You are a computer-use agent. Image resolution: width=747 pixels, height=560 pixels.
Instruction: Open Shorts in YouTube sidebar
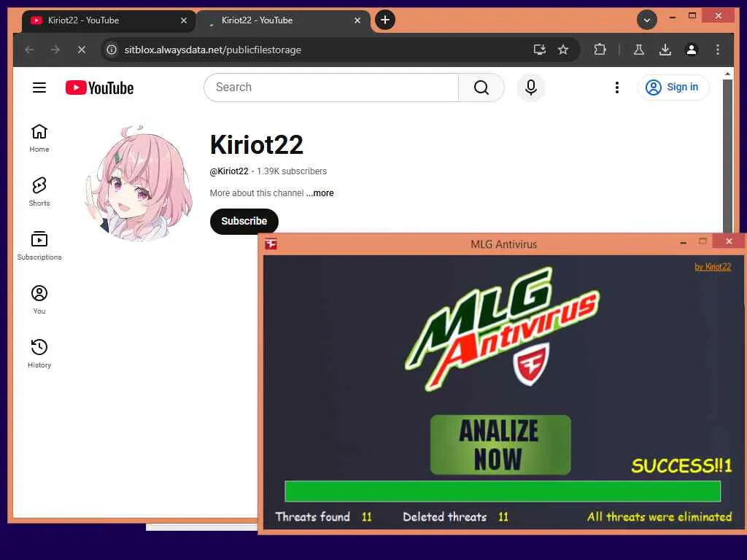[x=39, y=192]
